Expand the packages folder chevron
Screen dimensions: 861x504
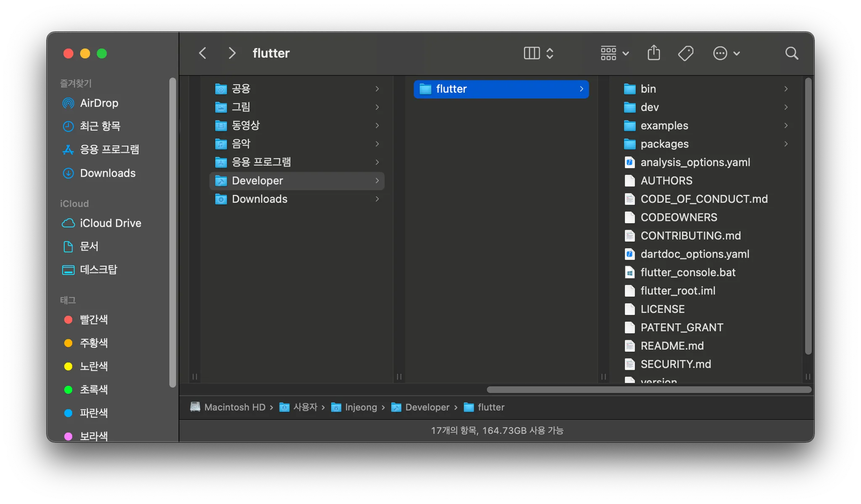(x=786, y=144)
